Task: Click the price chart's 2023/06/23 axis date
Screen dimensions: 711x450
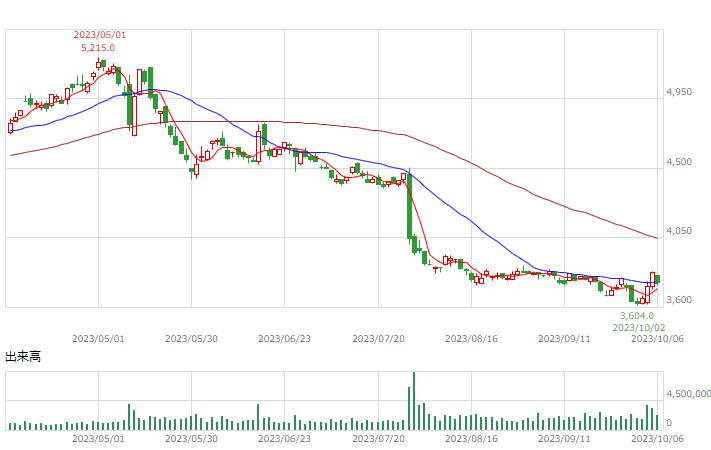Action: [x=284, y=339]
